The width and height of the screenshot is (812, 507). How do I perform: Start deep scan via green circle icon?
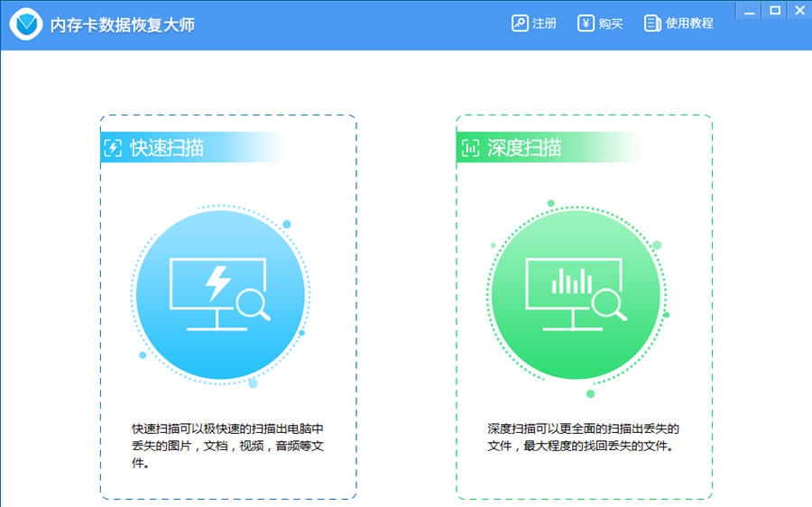(x=576, y=295)
